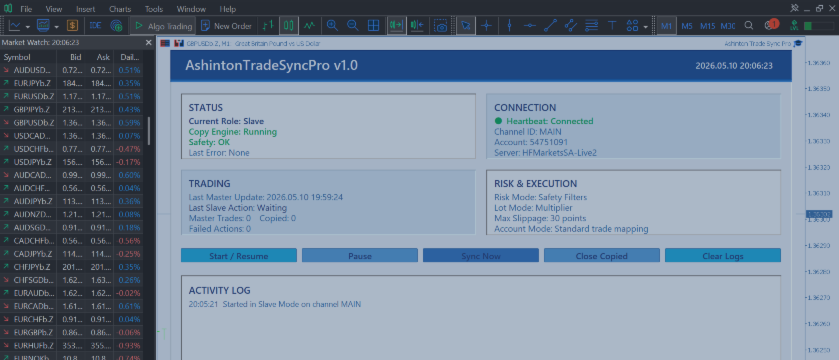Open the signals radar icon
This screenshot has width=839, height=360.
(x=116, y=25)
